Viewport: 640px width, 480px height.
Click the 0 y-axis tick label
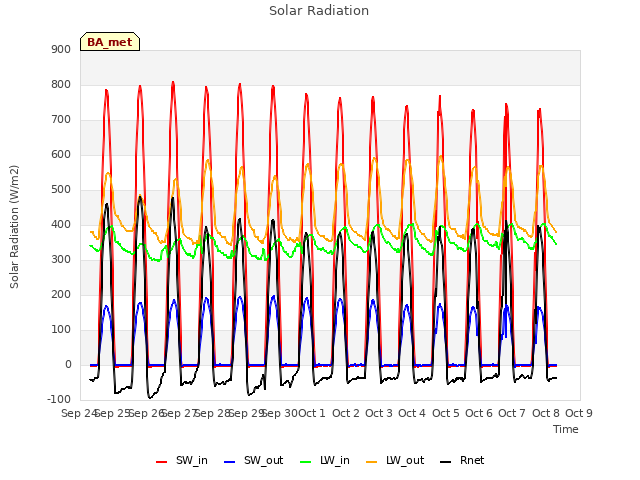[68, 365]
